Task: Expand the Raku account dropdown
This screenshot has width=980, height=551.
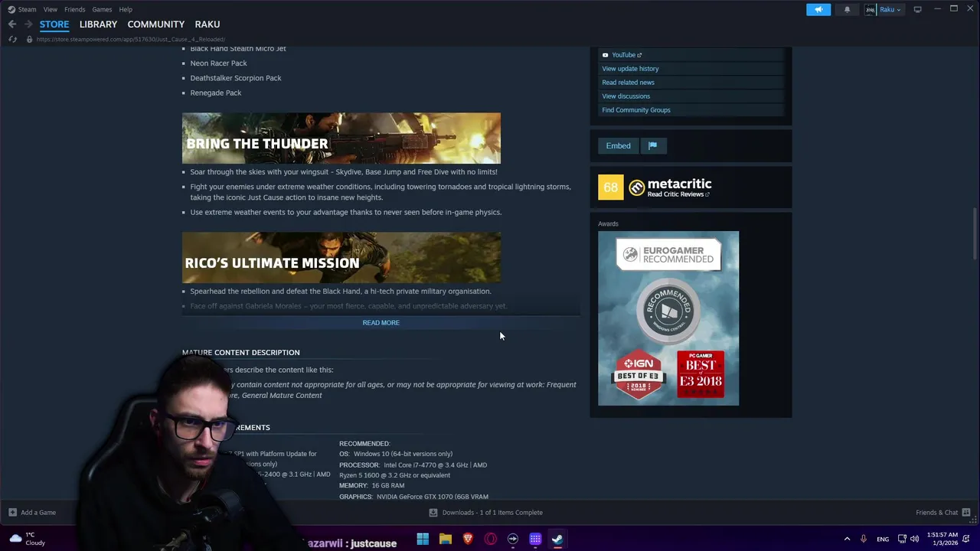Action: pyautogui.click(x=890, y=9)
